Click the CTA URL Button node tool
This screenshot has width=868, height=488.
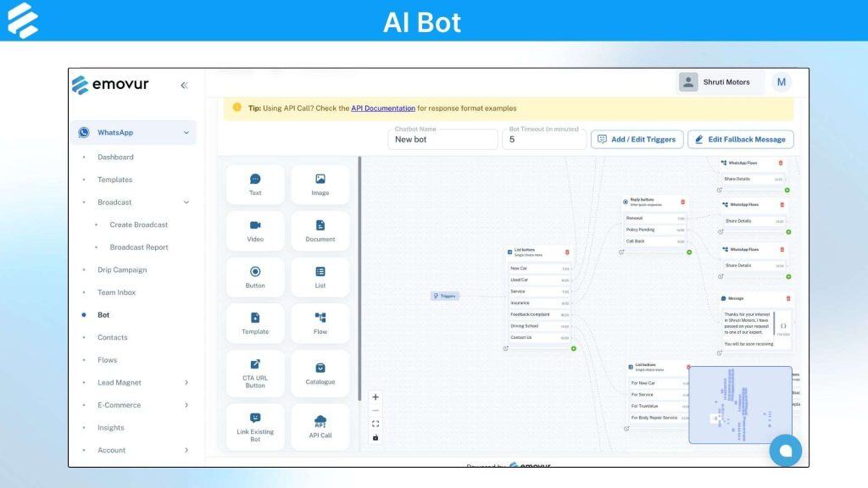[254, 373]
